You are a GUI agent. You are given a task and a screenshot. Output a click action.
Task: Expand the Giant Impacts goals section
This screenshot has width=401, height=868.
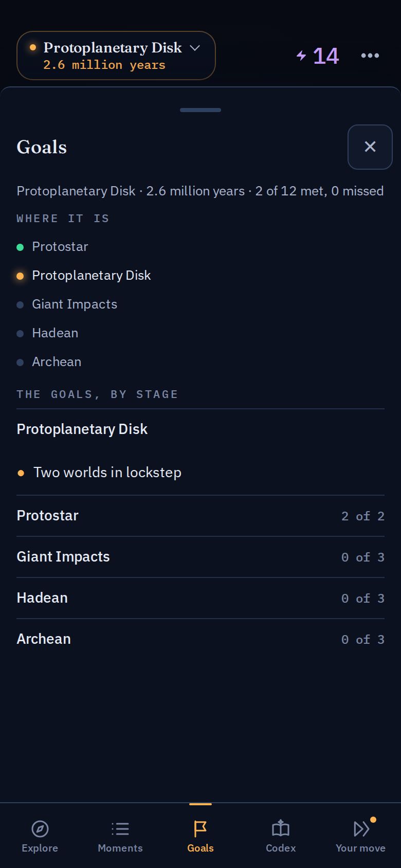coord(200,557)
